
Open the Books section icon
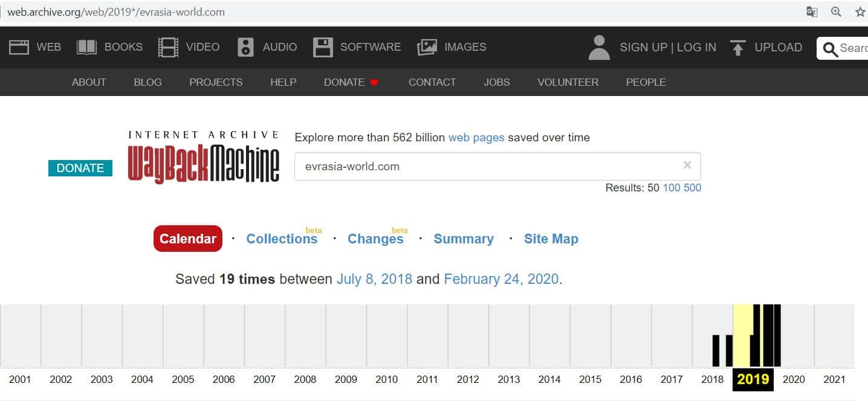point(87,47)
